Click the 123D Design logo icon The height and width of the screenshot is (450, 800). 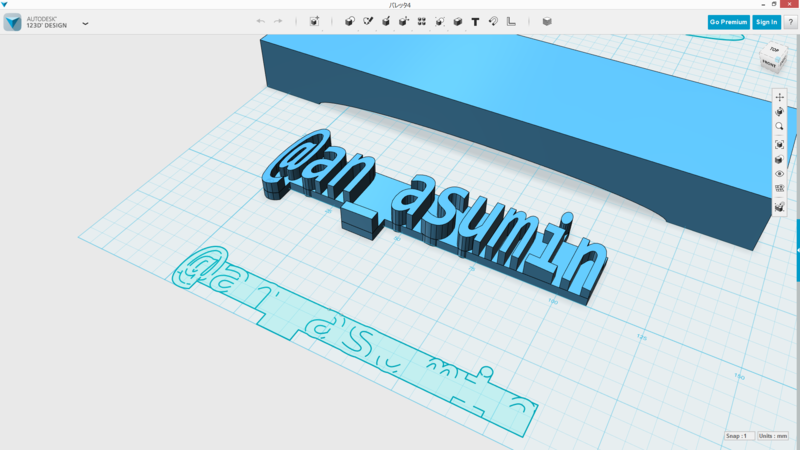(12, 22)
